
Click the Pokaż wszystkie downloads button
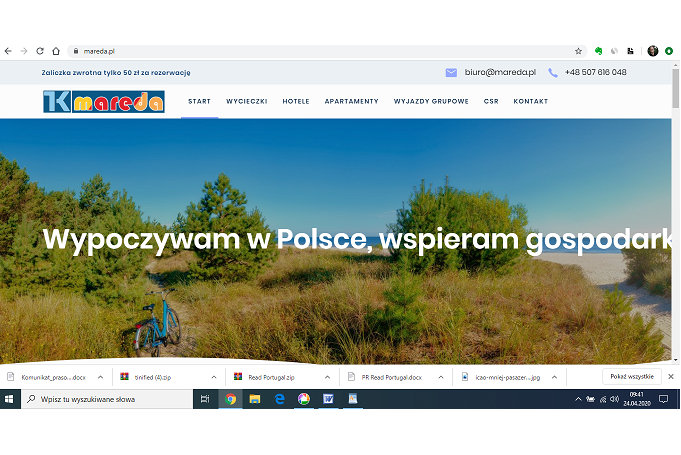click(631, 377)
